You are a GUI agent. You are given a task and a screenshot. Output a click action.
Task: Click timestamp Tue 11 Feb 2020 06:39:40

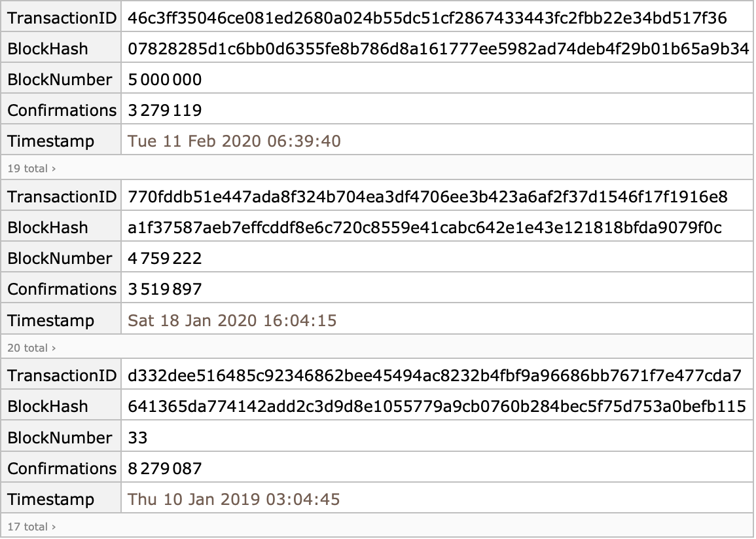point(234,141)
